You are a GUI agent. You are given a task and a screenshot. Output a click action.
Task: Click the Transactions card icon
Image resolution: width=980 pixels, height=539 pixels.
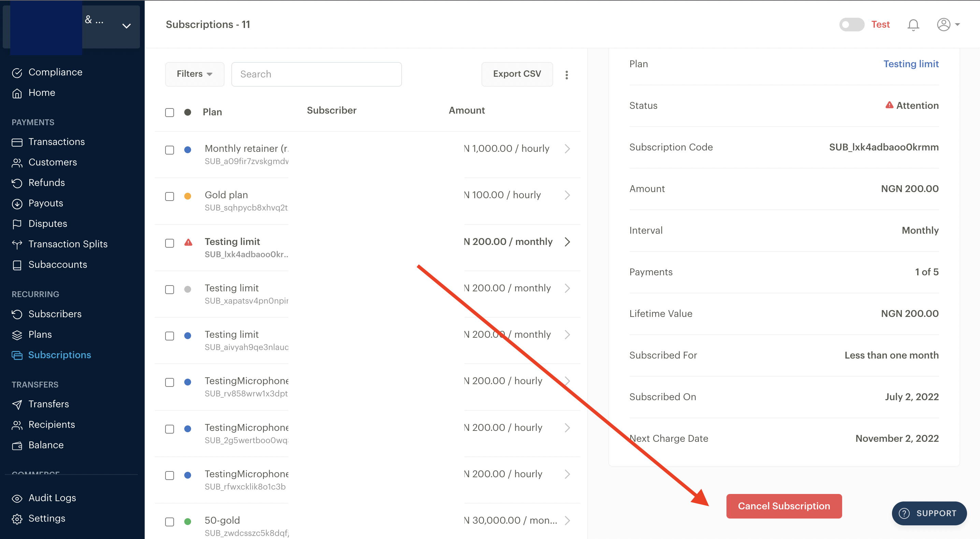click(17, 142)
